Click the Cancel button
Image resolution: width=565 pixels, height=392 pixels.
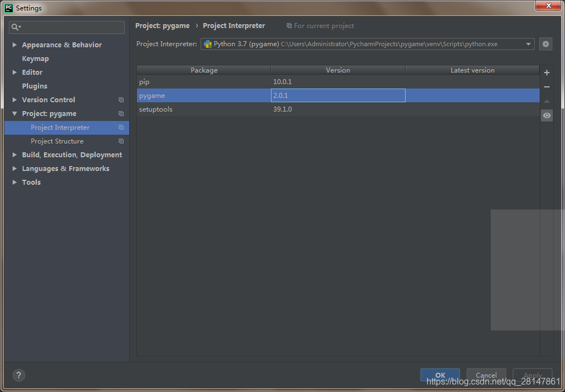[486, 375]
